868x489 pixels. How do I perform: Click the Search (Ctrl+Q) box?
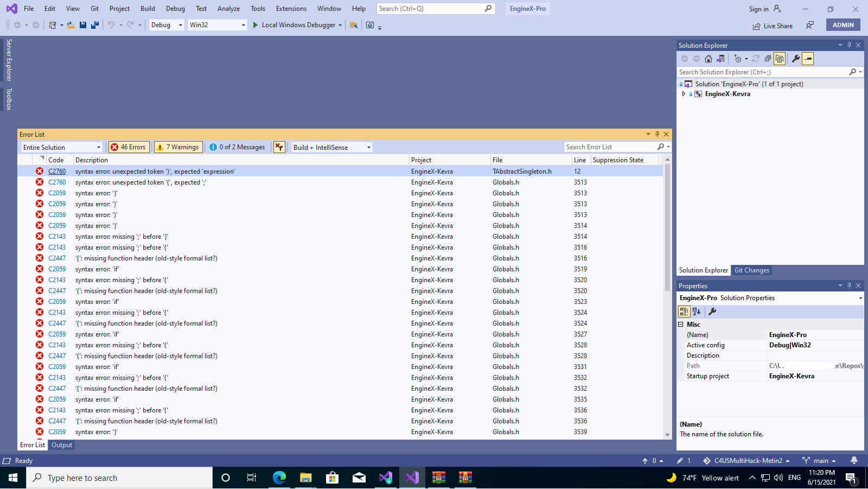(436, 9)
